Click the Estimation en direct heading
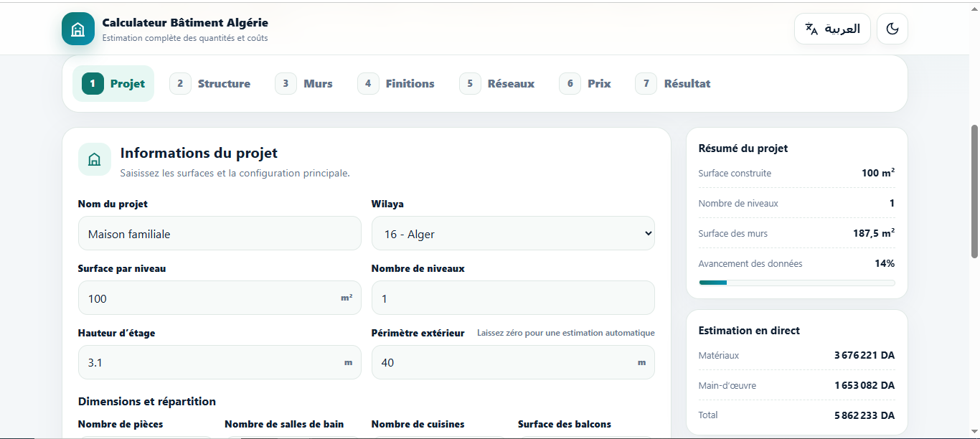980x439 pixels. coord(749,331)
